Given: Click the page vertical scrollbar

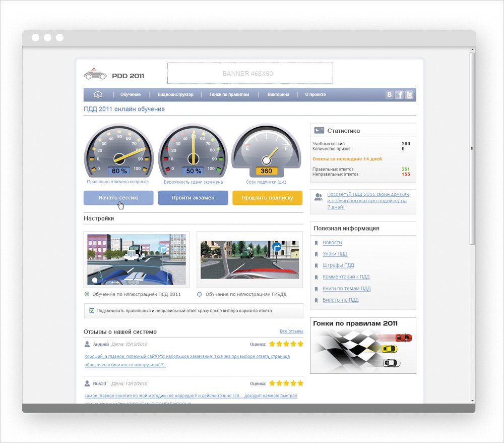Looking at the screenshot, I should pos(472,151).
